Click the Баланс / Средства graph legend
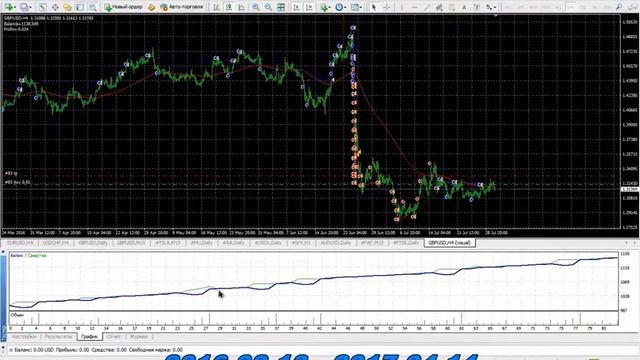The height and width of the screenshot is (360, 640). pyautogui.click(x=28, y=256)
